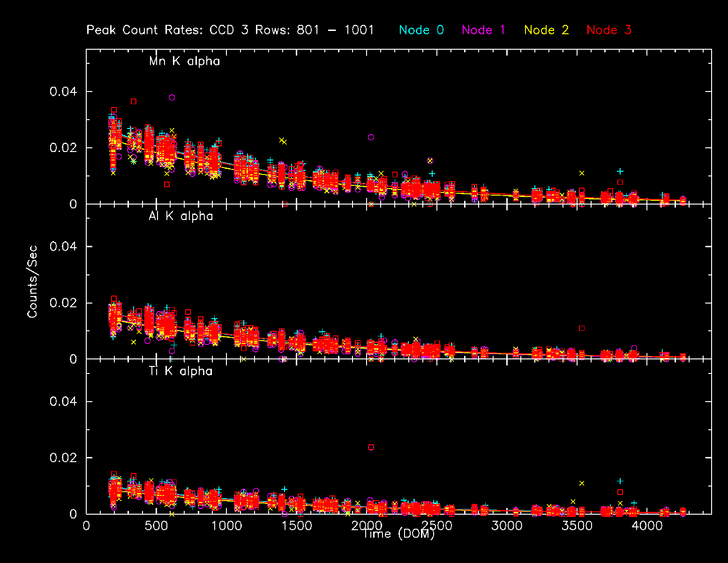The width and height of the screenshot is (728, 563).
Task: Click the yellow x outlier near 3500 in Mn panel
Action: point(582,173)
